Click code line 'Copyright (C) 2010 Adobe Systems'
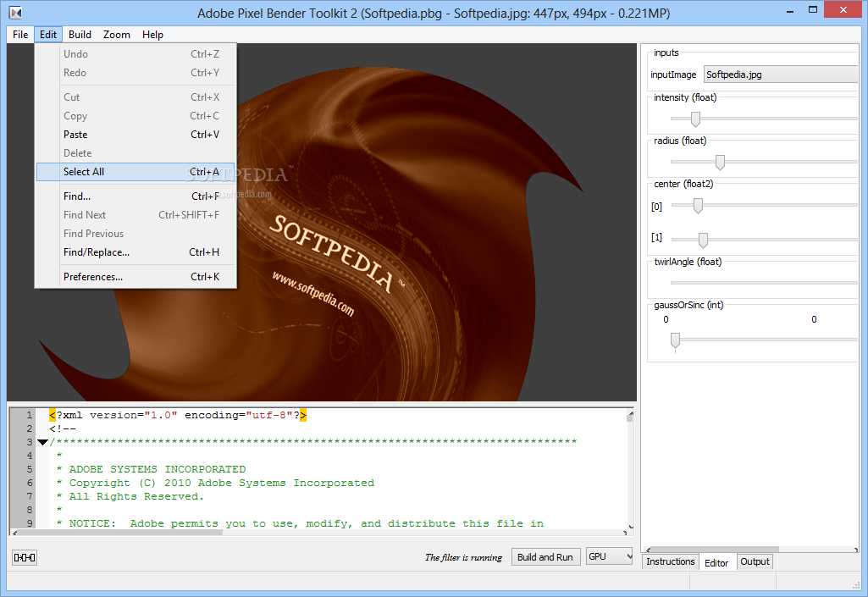868x597 pixels. coord(221,483)
